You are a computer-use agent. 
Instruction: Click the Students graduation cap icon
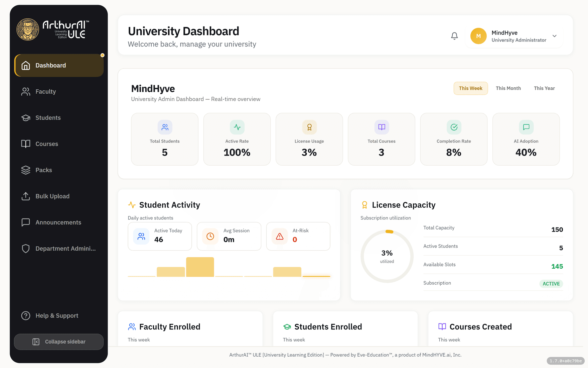(x=26, y=118)
